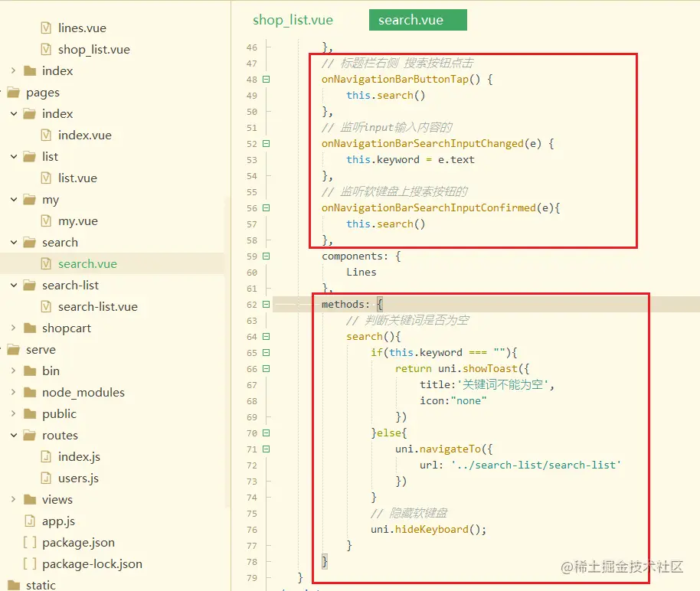Viewport: 700px width, 591px height.
Task: Click the Vue icon next to index.vue
Action: 46,135
